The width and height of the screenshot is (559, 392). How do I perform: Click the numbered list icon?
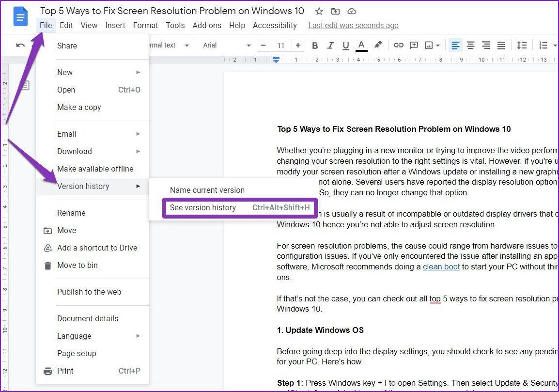[x=543, y=45]
